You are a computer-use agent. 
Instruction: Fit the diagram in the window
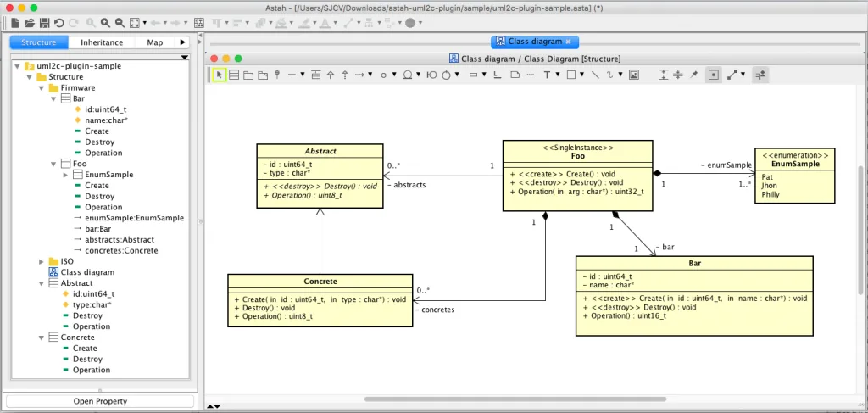click(135, 23)
